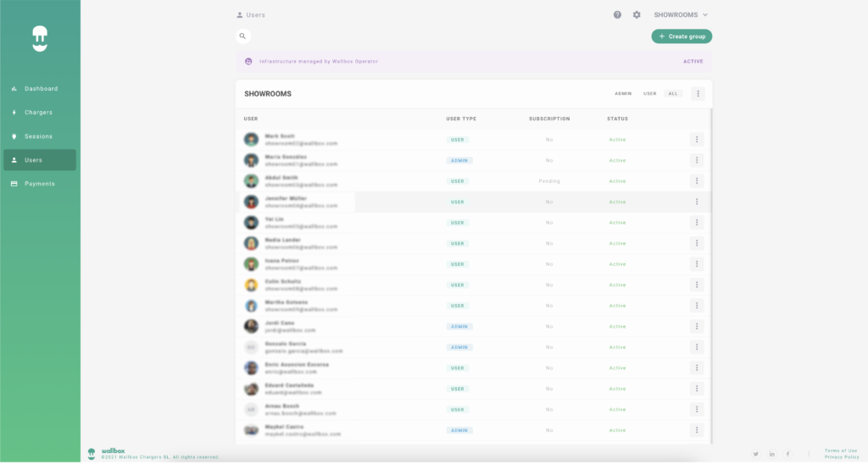Click the No subscription cell for Ivana Petrov
The width and height of the screenshot is (868, 476).
(x=549, y=264)
